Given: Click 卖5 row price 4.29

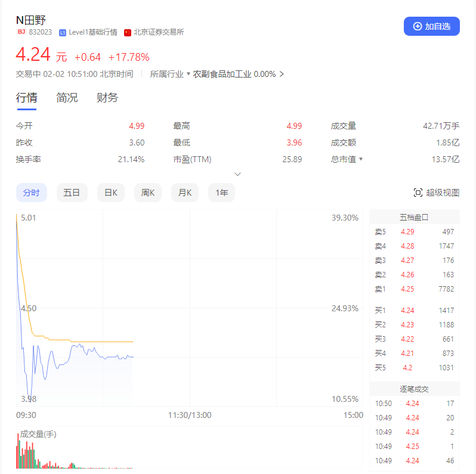Looking at the screenshot, I should (407, 232).
